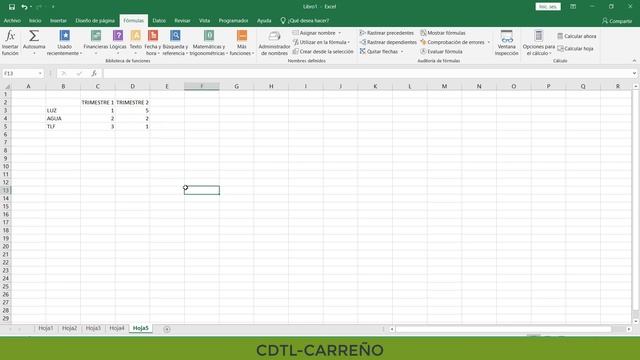Image resolution: width=640 pixels, height=360 pixels.
Task: Switch to the Datos tab
Action: point(159,20)
